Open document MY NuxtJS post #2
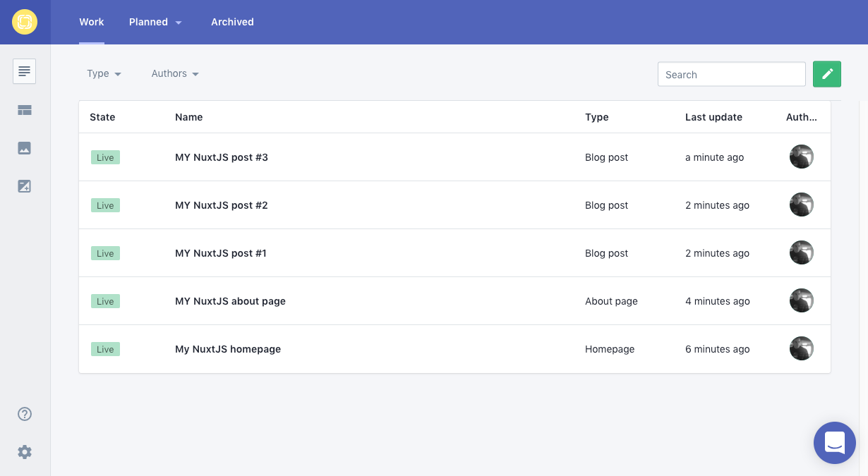The height and width of the screenshot is (476, 868). point(222,205)
